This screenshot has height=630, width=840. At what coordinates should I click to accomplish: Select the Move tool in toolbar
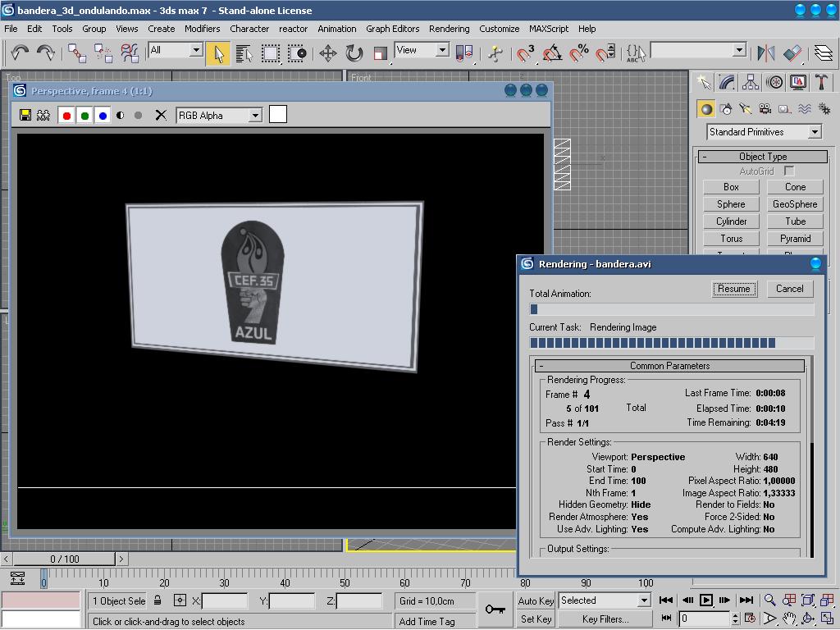[328, 53]
